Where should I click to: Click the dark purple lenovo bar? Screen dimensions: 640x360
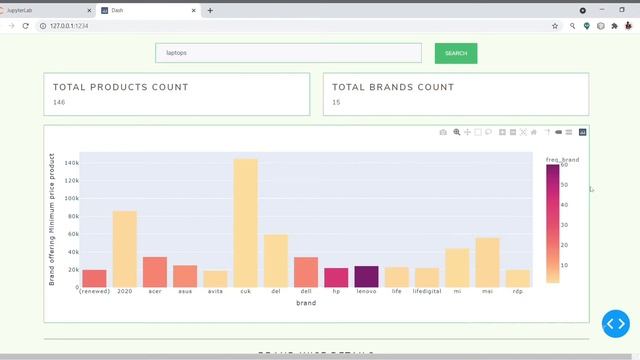366,277
